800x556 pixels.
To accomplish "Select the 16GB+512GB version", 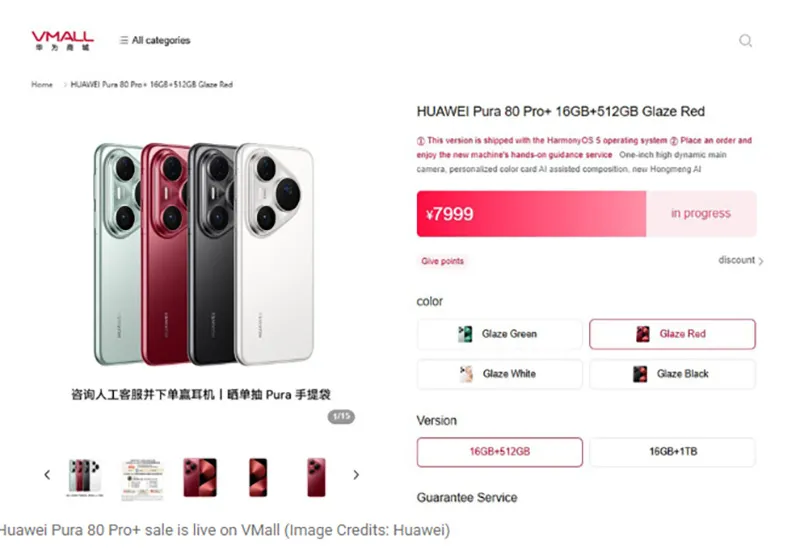I will click(x=499, y=452).
